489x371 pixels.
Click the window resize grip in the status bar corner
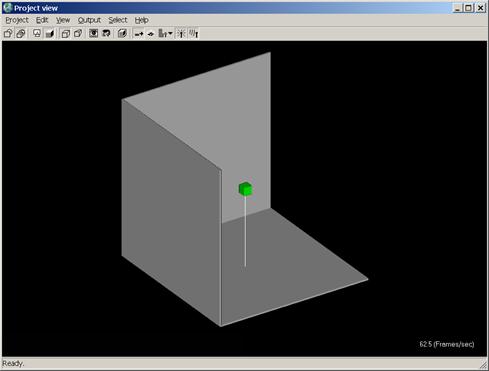[x=483, y=364]
